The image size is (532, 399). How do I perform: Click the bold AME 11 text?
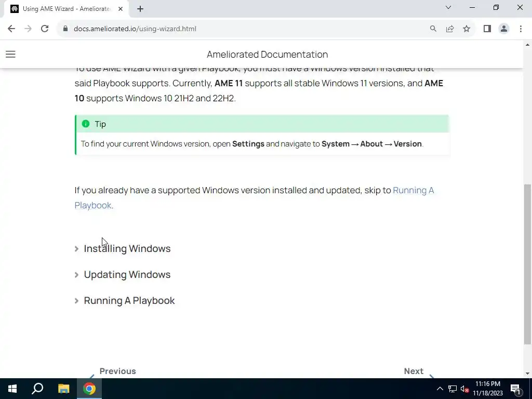click(x=229, y=84)
